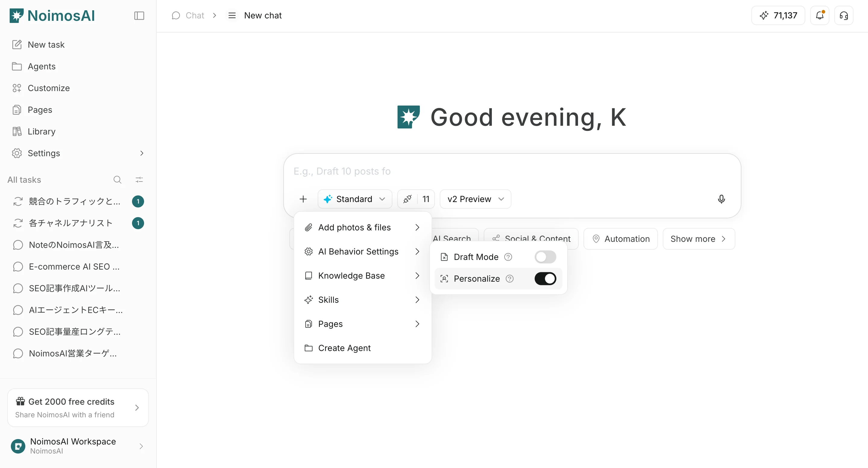Click the NoimosAI logo in the sidebar

[x=52, y=15]
